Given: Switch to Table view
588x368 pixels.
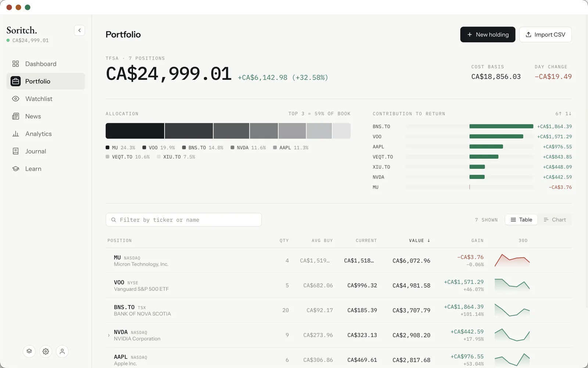Looking at the screenshot, I should (x=521, y=220).
